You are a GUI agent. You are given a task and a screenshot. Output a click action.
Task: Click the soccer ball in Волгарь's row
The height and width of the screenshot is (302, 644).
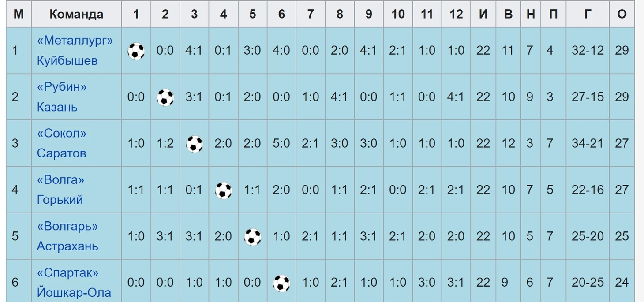(x=253, y=237)
